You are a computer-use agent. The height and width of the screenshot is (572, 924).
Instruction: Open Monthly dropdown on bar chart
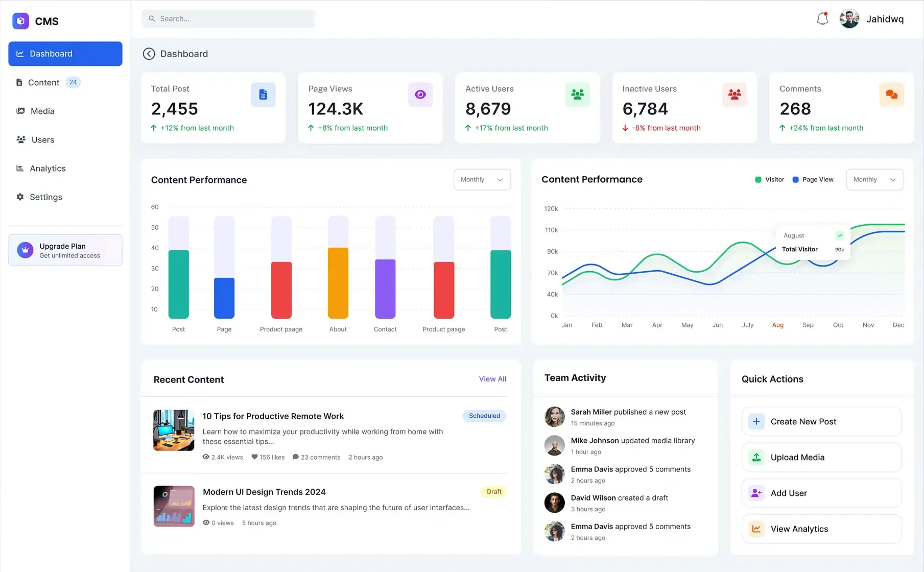coord(482,179)
